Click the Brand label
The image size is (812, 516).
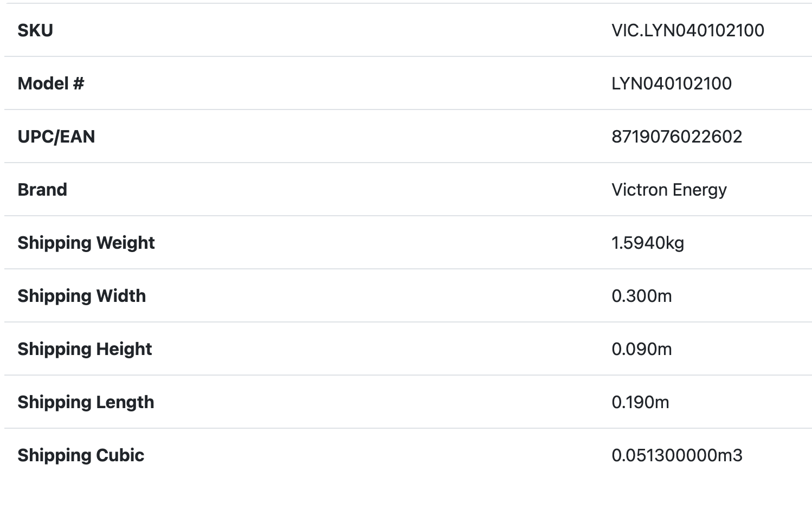click(42, 190)
